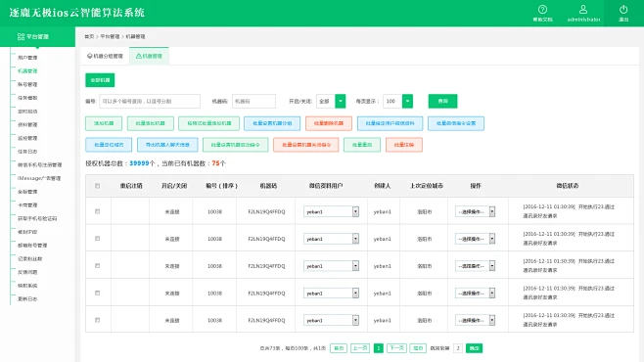This screenshot has width=644, height=362.
Task: Click the 导出机器人聊天信息 button
Action: coord(167,145)
